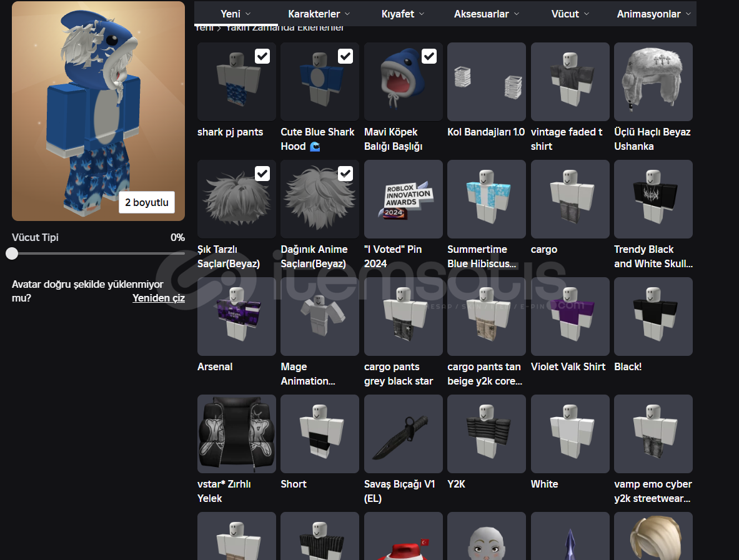This screenshot has height=560, width=739.
Task: Select the black striped shirt in bottom row
Action: 320,536
